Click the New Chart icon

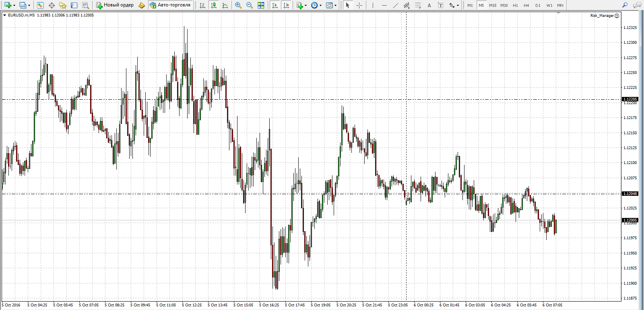(x=8, y=5)
